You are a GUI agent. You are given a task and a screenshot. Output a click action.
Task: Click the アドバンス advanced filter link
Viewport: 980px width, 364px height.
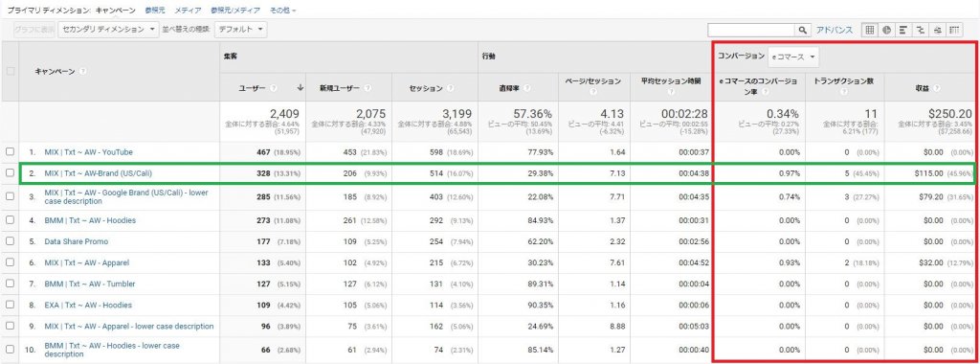(x=834, y=30)
